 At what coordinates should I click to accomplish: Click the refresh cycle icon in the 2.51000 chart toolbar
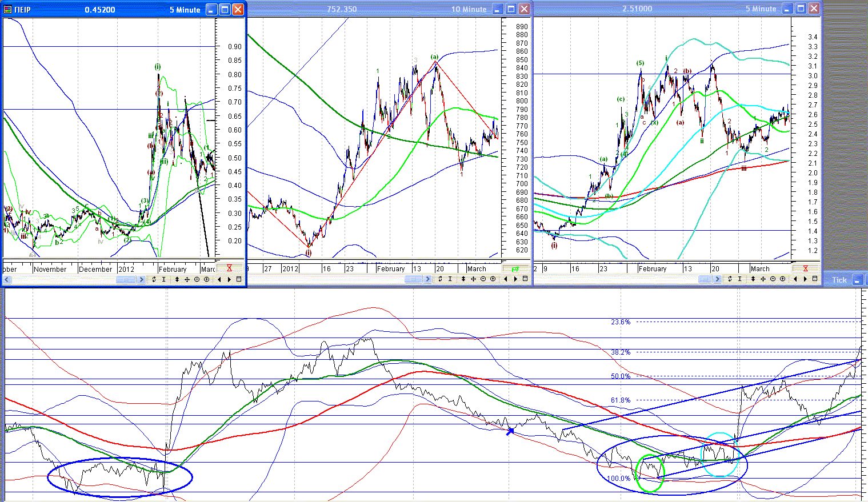point(730,279)
